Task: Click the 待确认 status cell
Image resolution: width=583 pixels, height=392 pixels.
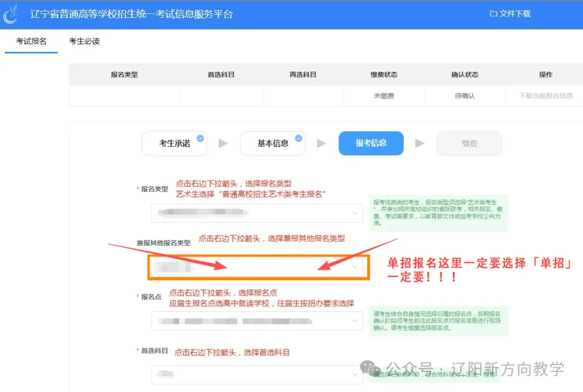Action: [465, 96]
